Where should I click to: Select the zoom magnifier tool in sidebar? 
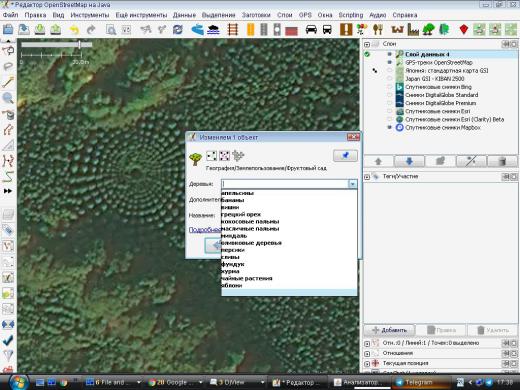click(x=8, y=98)
